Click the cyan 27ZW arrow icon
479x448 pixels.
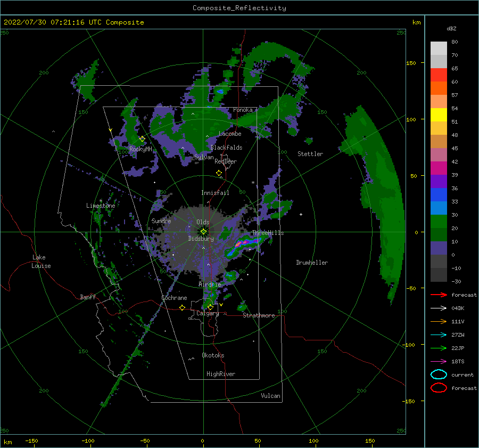pos(439,335)
